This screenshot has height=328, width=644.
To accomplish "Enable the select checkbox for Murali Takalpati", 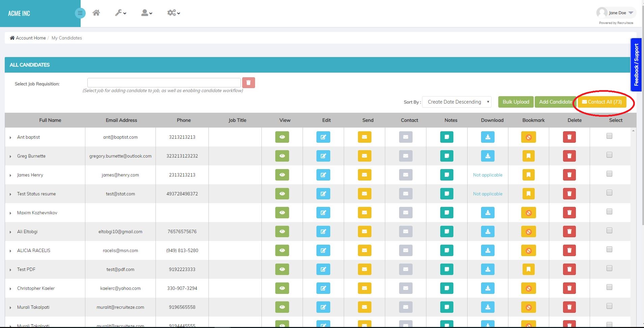I will (609, 306).
